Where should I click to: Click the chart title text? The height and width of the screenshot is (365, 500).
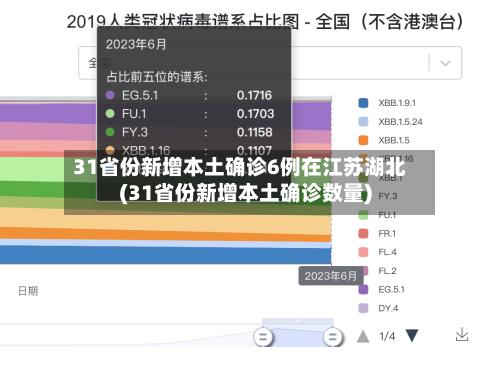[265, 22]
